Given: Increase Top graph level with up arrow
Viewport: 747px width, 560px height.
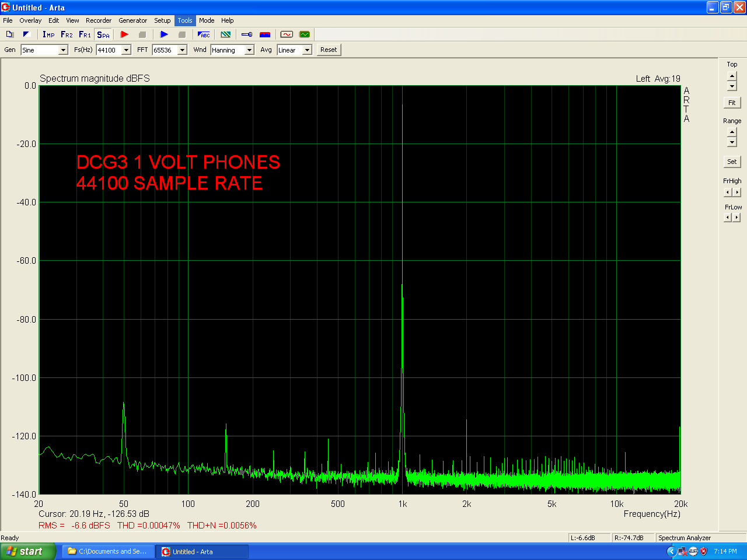Looking at the screenshot, I should (x=732, y=76).
